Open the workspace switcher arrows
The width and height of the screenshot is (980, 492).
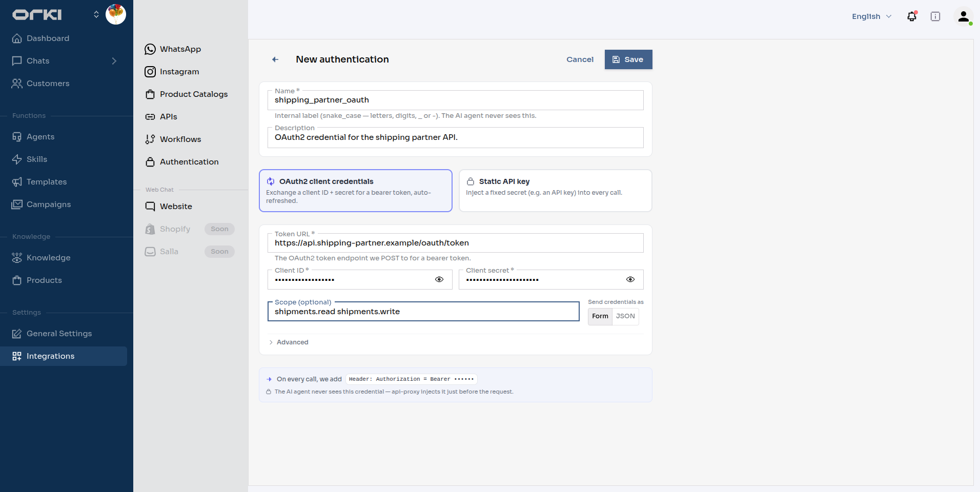[x=96, y=14]
